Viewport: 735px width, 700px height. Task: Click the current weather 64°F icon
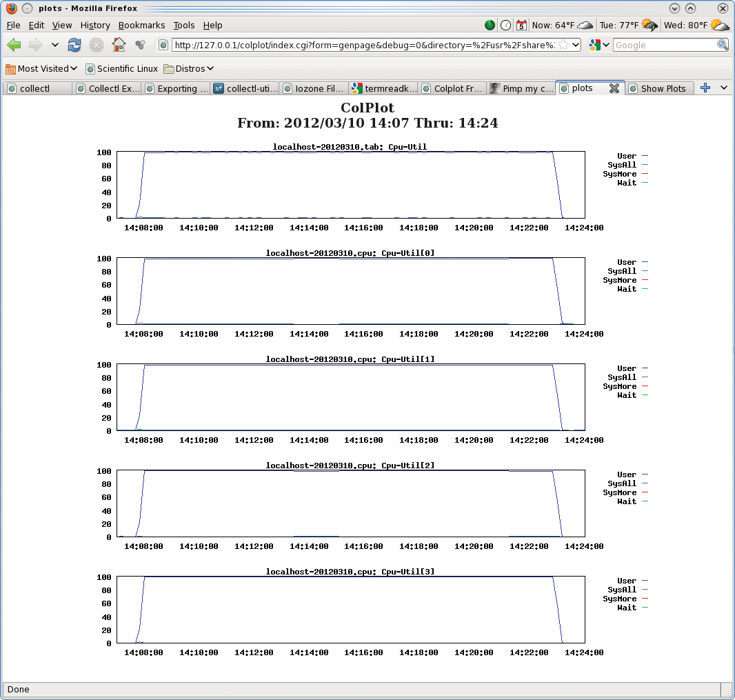(x=585, y=25)
